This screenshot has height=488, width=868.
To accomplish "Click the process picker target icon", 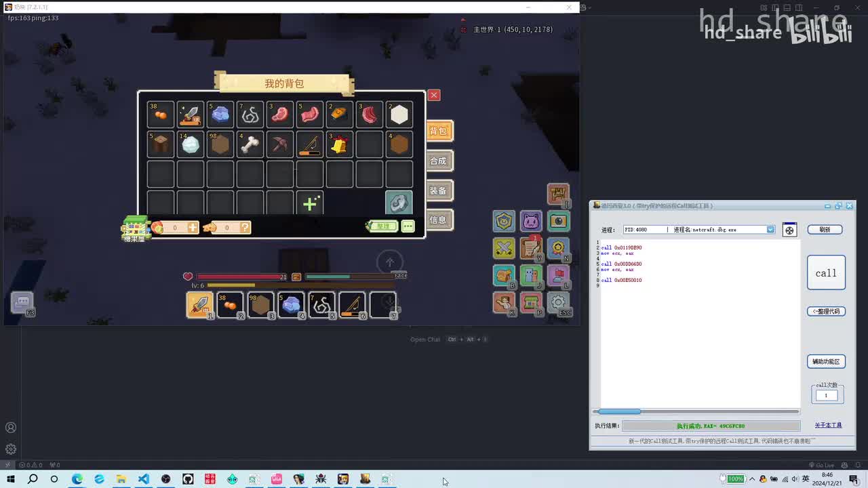I will (789, 230).
